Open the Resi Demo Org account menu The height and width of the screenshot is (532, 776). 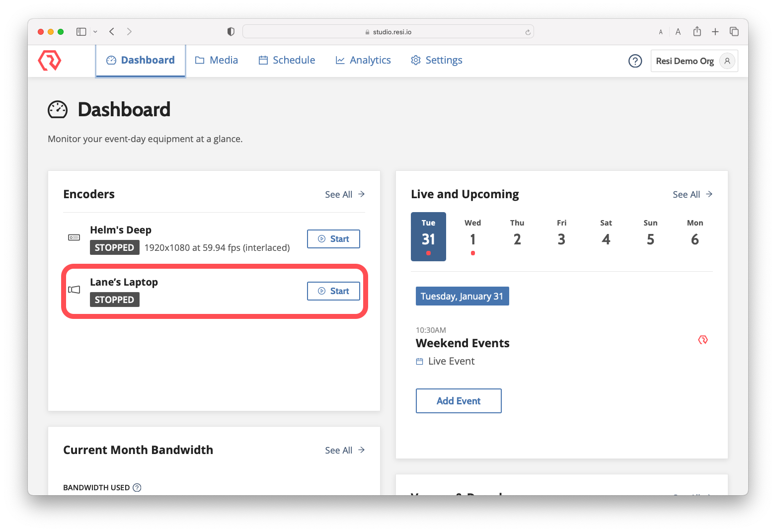[694, 61]
